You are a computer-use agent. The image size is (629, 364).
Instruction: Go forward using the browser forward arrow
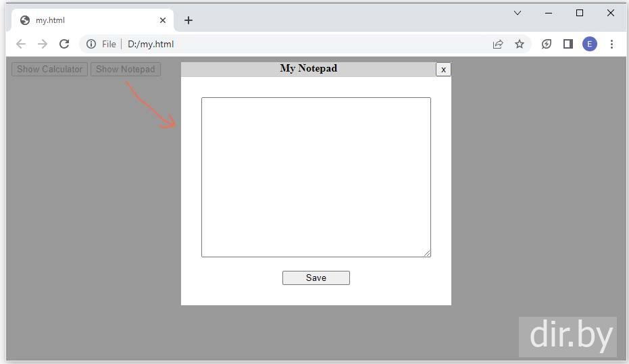click(43, 44)
